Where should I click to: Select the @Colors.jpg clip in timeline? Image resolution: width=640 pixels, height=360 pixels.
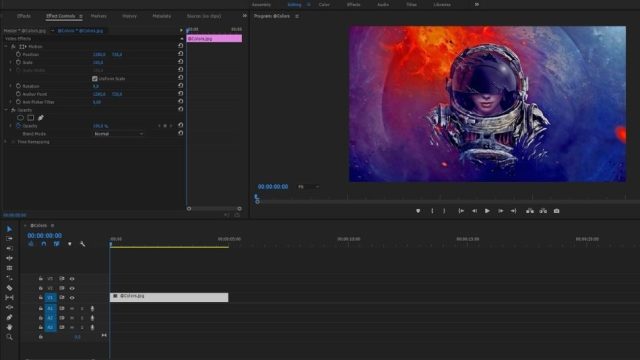169,297
